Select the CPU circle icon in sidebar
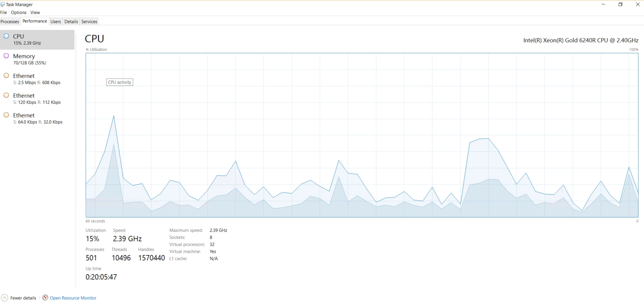The image size is (644, 304). 6,36
